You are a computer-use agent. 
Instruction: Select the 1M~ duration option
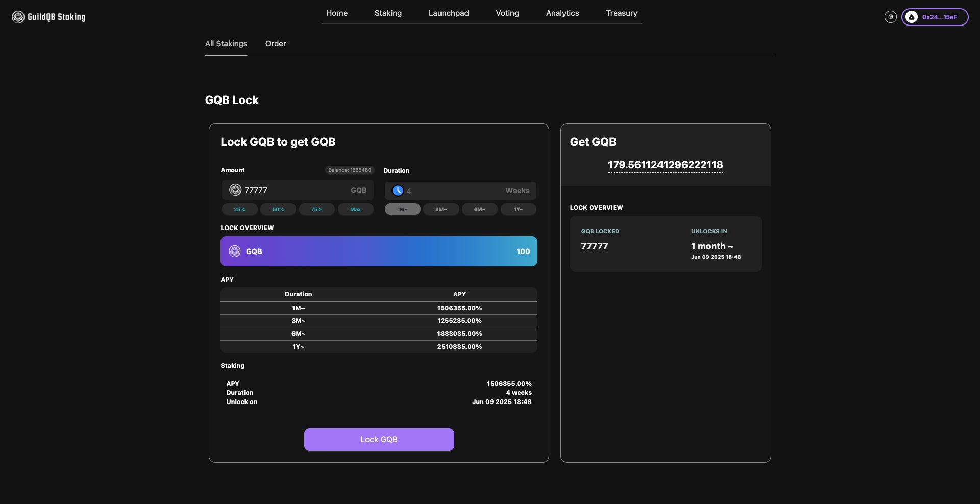pos(403,209)
